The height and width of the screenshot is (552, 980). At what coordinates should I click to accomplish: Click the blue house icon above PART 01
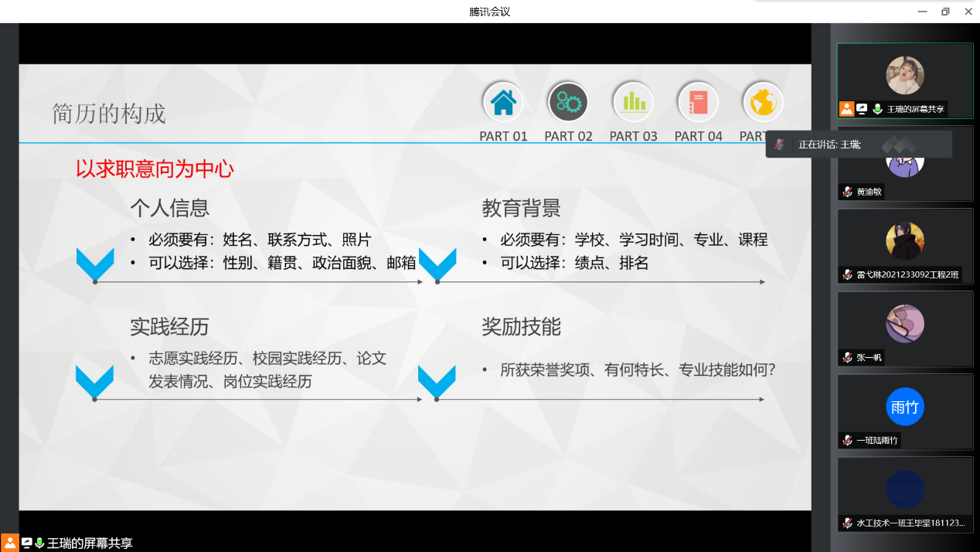(x=503, y=102)
